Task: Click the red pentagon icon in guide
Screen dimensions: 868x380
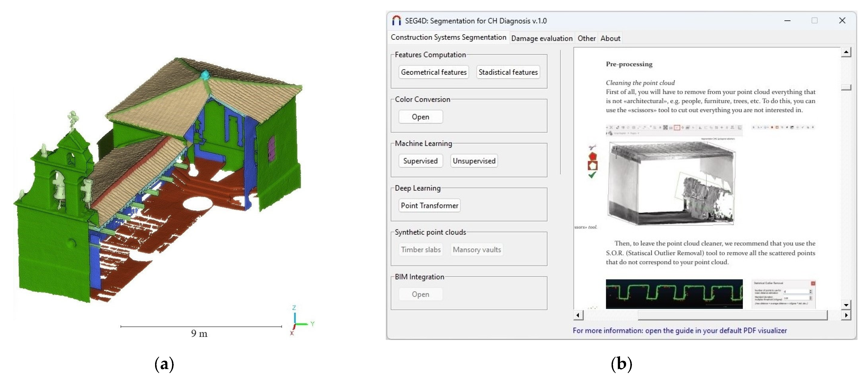Action: (592, 156)
